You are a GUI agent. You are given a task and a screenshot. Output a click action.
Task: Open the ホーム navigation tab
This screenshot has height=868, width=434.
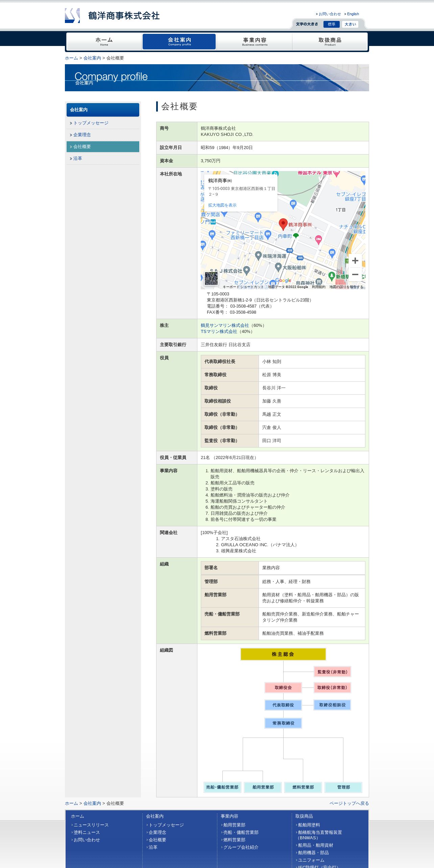[x=104, y=42]
